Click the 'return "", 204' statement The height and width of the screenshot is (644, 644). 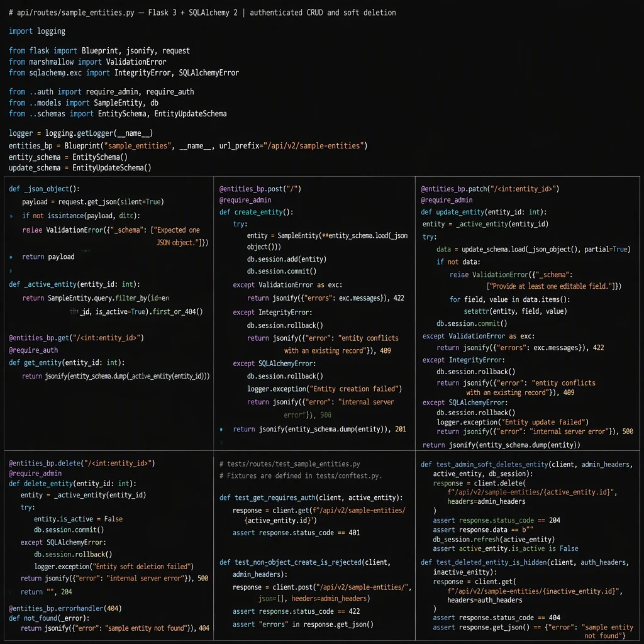[x=46, y=592]
